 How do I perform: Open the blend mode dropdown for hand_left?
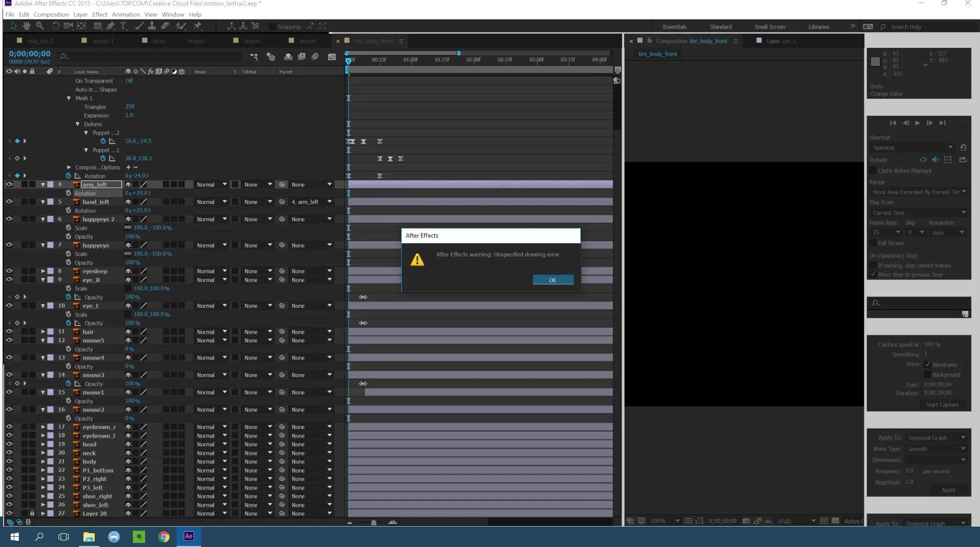[211, 201]
